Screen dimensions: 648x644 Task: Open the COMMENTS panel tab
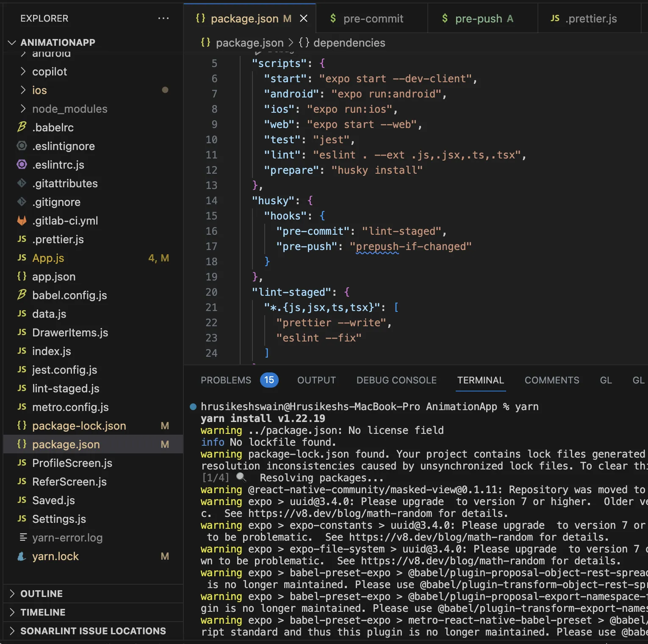(x=552, y=380)
